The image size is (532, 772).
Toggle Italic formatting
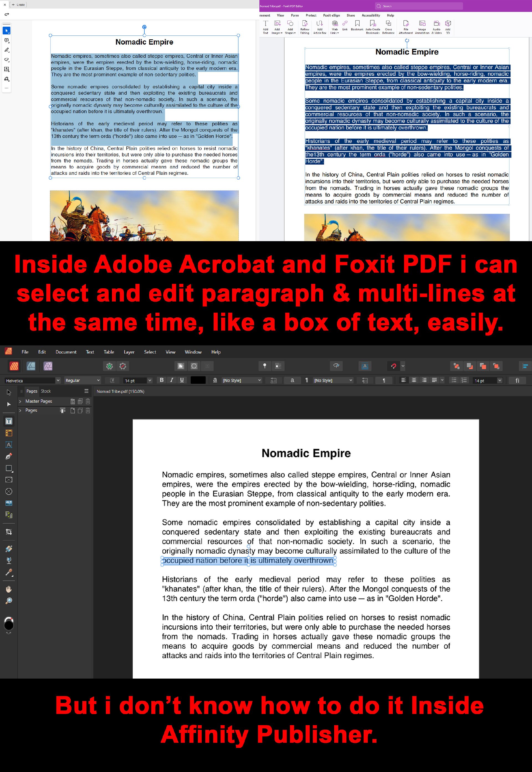[172, 380]
